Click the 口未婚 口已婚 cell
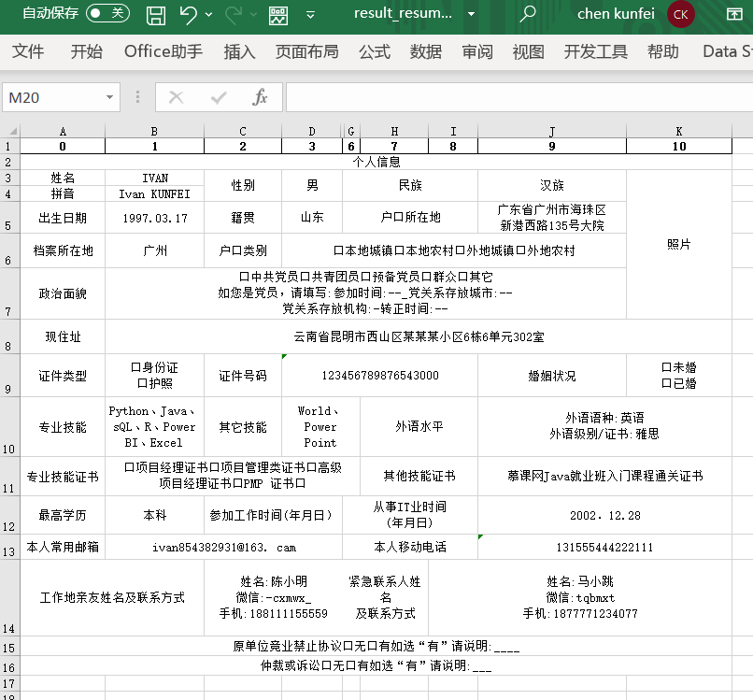The height and width of the screenshot is (700, 753). click(679, 375)
